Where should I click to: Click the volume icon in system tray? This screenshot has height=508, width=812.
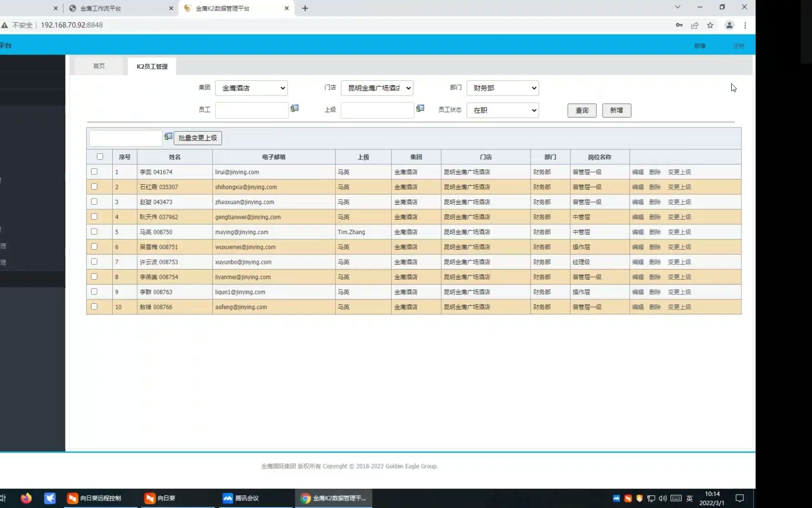663,498
